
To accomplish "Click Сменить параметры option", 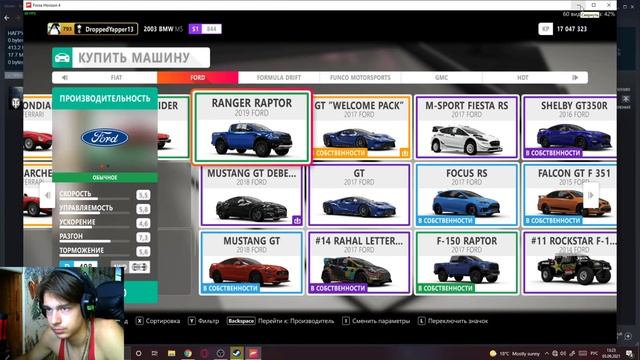I will [381, 321].
